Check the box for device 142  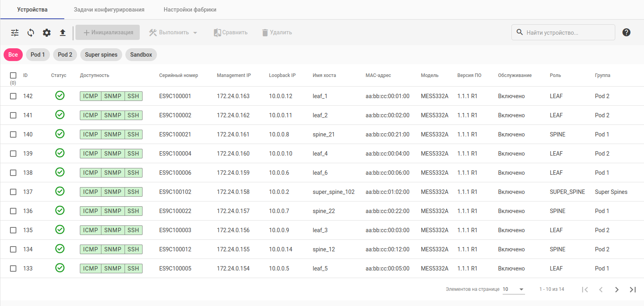point(13,96)
